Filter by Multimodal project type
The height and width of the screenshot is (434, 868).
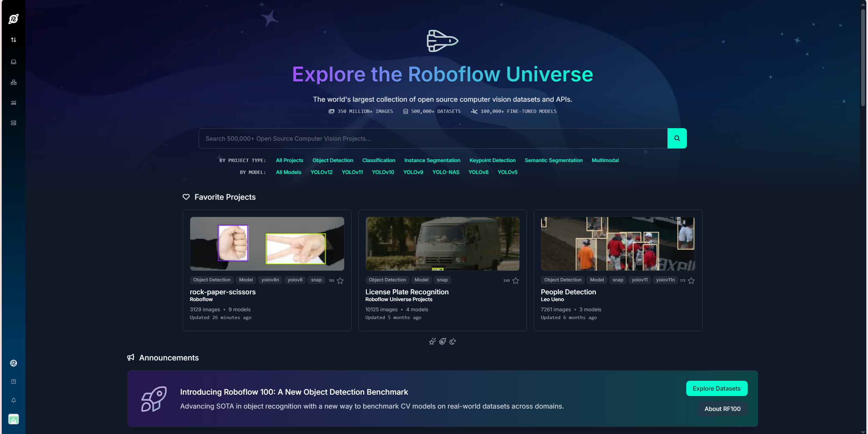click(605, 160)
